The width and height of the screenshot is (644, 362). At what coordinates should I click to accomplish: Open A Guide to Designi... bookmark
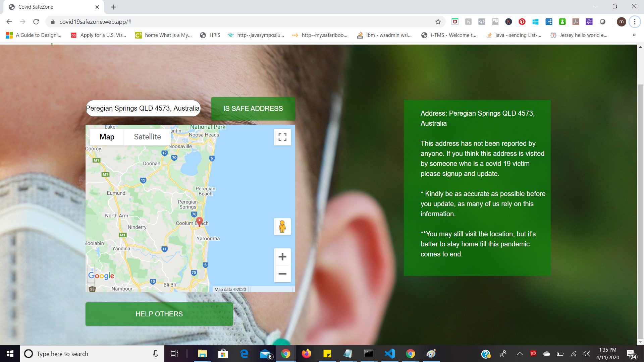(x=34, y=35)
